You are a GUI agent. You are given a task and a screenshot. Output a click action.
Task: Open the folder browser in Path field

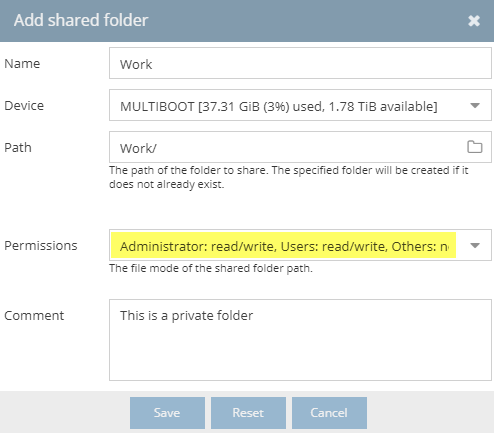(475, 147)
